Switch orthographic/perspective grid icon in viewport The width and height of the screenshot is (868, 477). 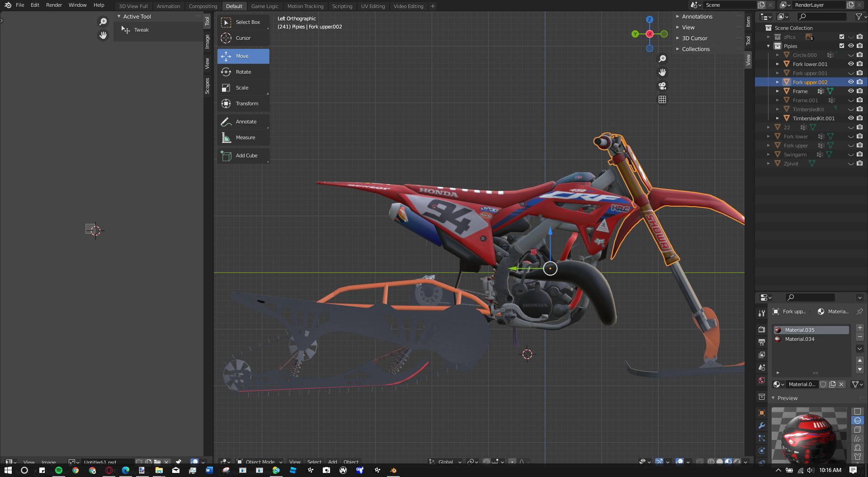click(662, 99)
